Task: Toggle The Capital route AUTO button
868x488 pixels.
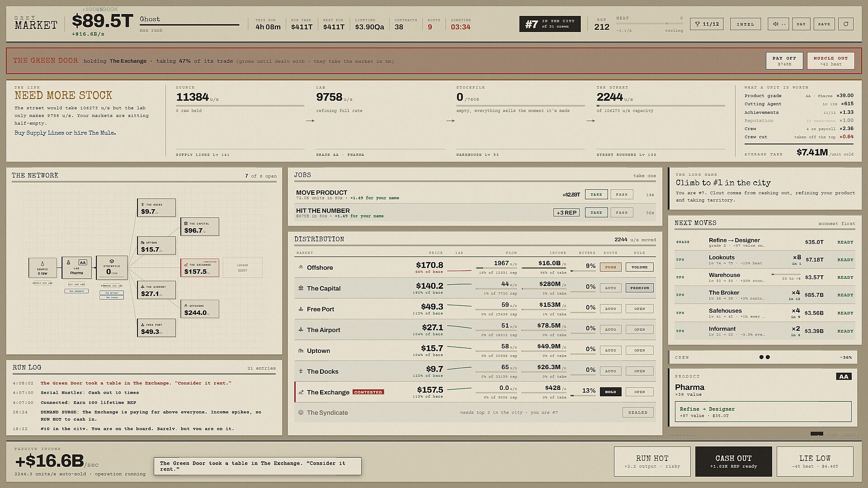Action: tap(610, 288)
